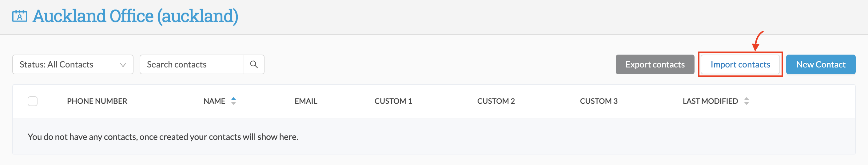Click the Import contacts button
The image size is (868, 165).
click(x=740, y=64)
